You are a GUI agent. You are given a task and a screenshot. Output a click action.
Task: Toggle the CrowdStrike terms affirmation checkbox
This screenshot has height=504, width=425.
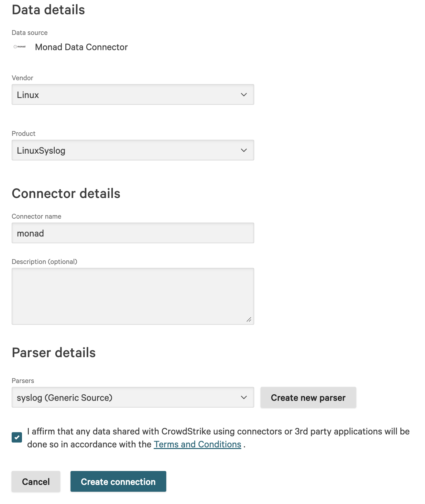(17, 437)
